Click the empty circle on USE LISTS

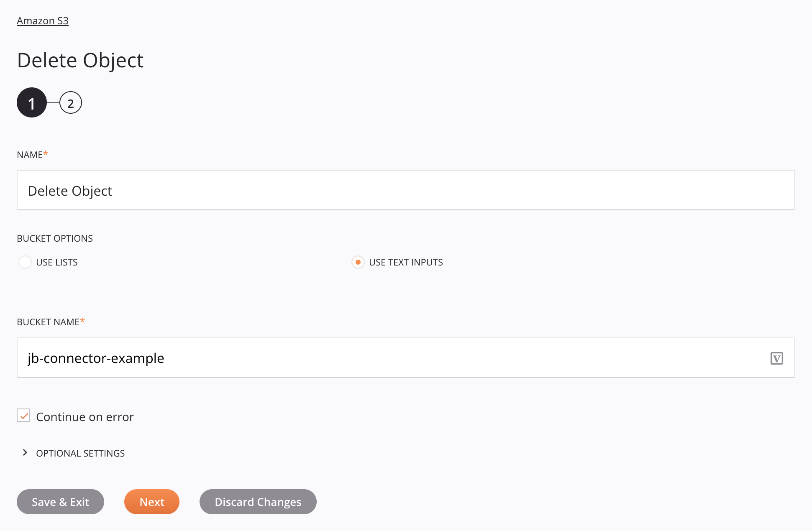[x=24, y=261]
